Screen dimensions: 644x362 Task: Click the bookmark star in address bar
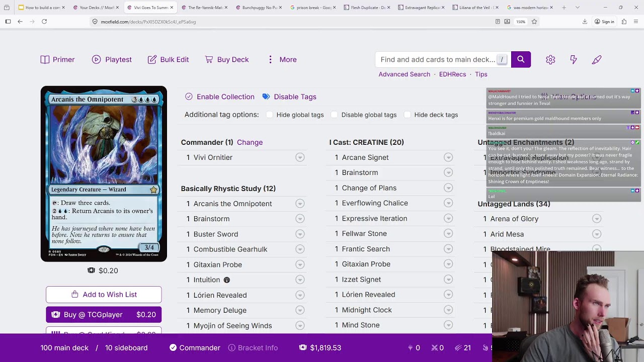pyautogui.click(x=534, y=22)
